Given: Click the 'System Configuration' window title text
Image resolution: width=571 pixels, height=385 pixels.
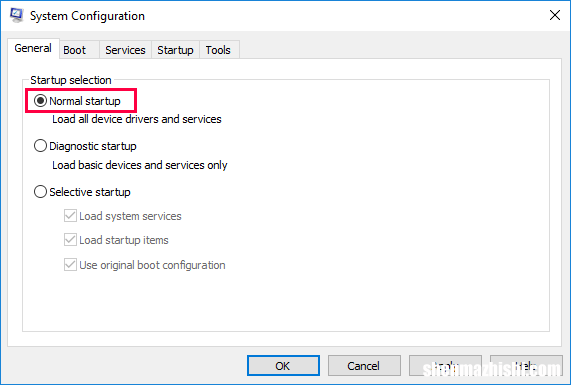Looking at the screenshot, I should (x=87, y=16).
